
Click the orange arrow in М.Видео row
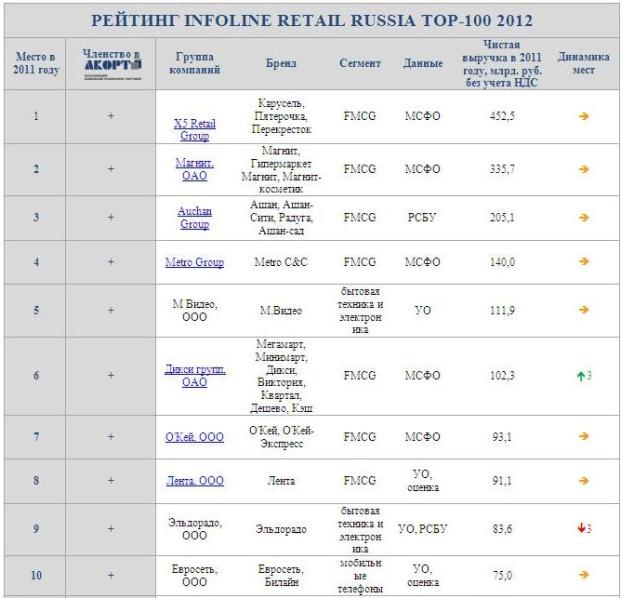tap(583, 310)
